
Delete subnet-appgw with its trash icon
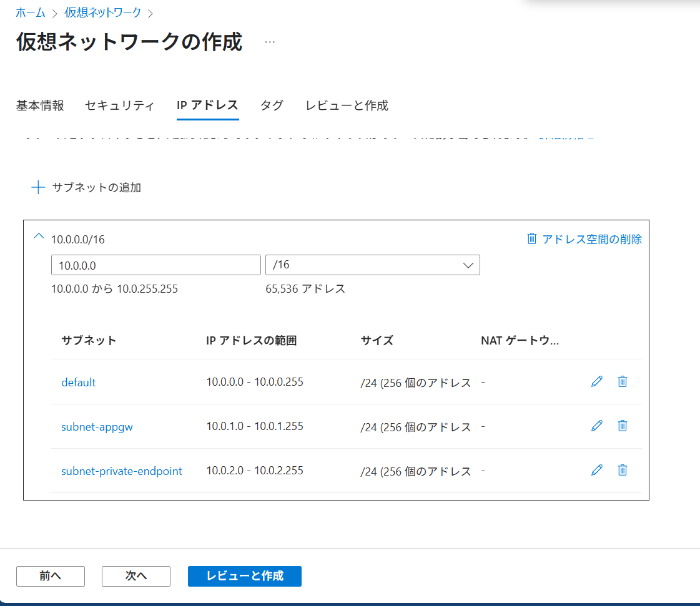(x=623, y=426)
